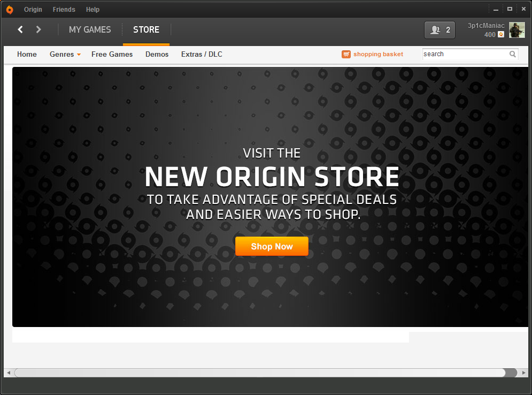
Task: Open the shopping basket link
Action: click(x=378, y=55)
